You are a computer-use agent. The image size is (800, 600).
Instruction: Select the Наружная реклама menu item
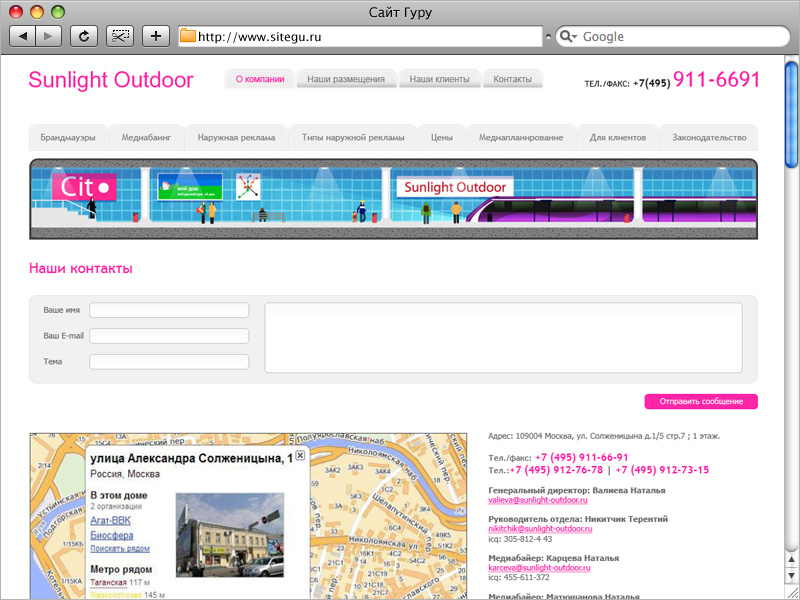[236, 137]
